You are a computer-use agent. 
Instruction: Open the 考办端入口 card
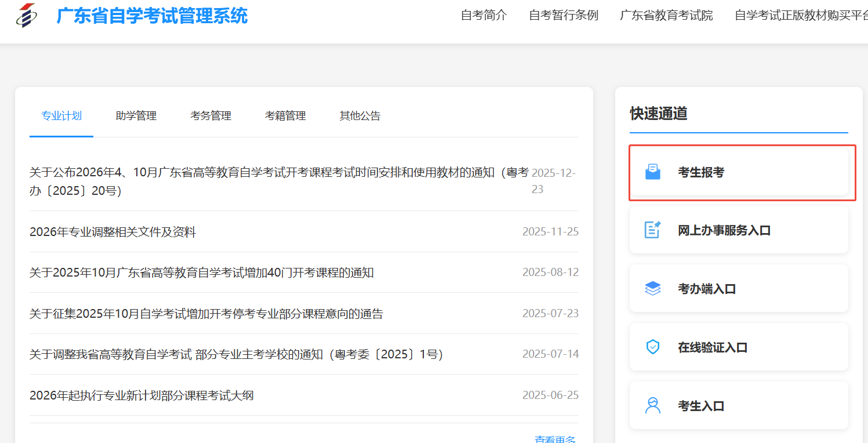point(739,289)
